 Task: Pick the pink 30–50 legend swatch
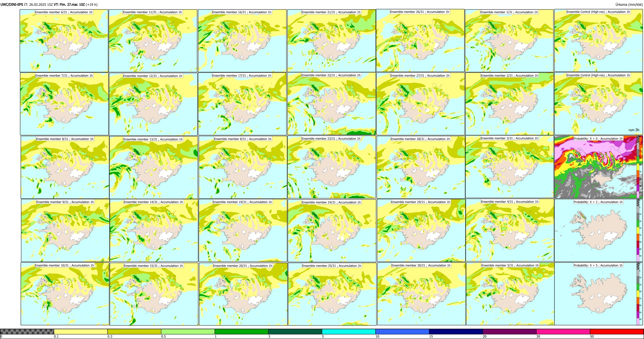(563, 332)
